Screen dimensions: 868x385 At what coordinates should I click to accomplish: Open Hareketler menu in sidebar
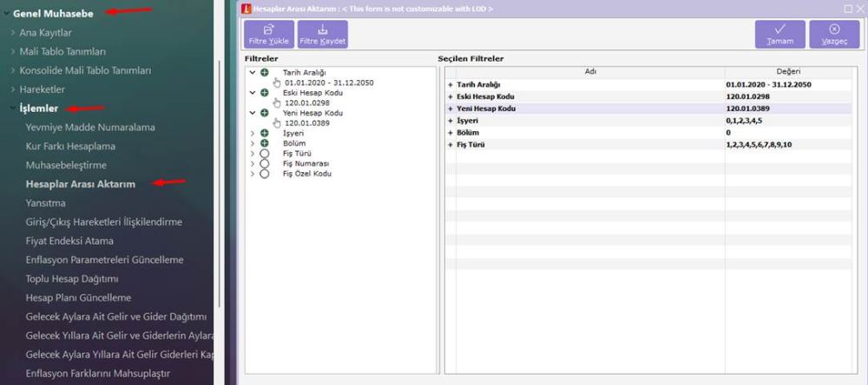tap(42, 90)
